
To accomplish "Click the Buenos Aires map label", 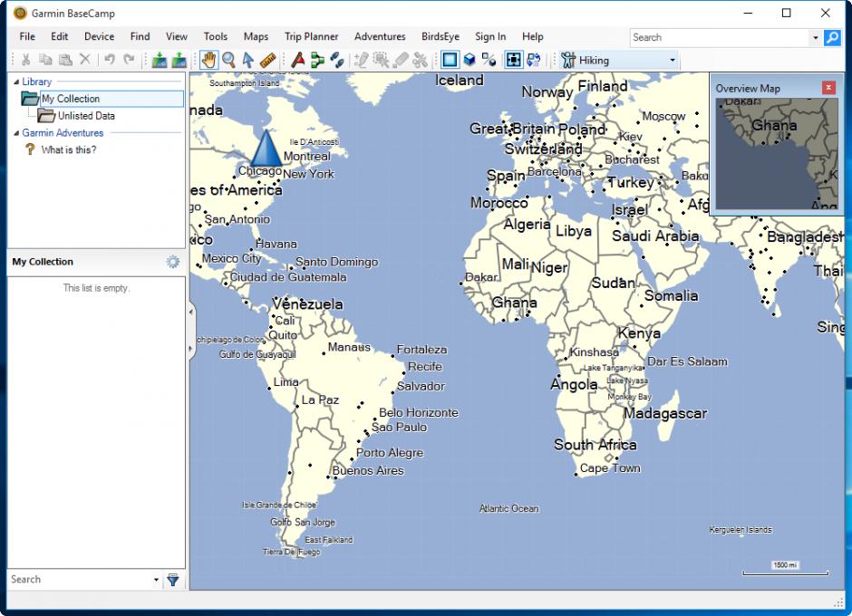I will [368, 470].
